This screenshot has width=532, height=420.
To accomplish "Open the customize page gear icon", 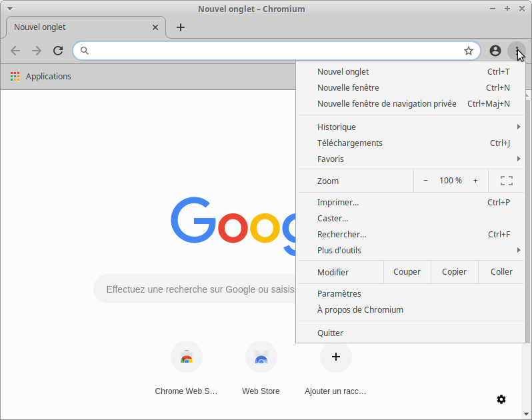I will [x=501, y=399].
